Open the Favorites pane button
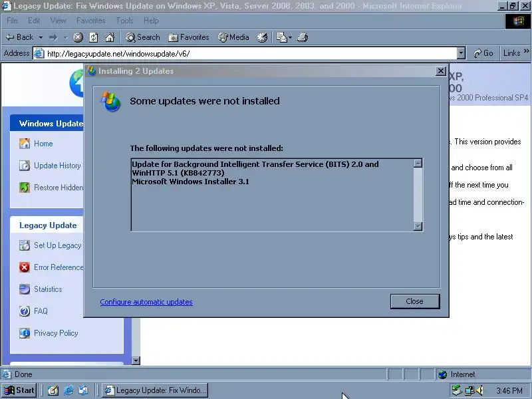The image size is (532, 399). tap(189, 37)
